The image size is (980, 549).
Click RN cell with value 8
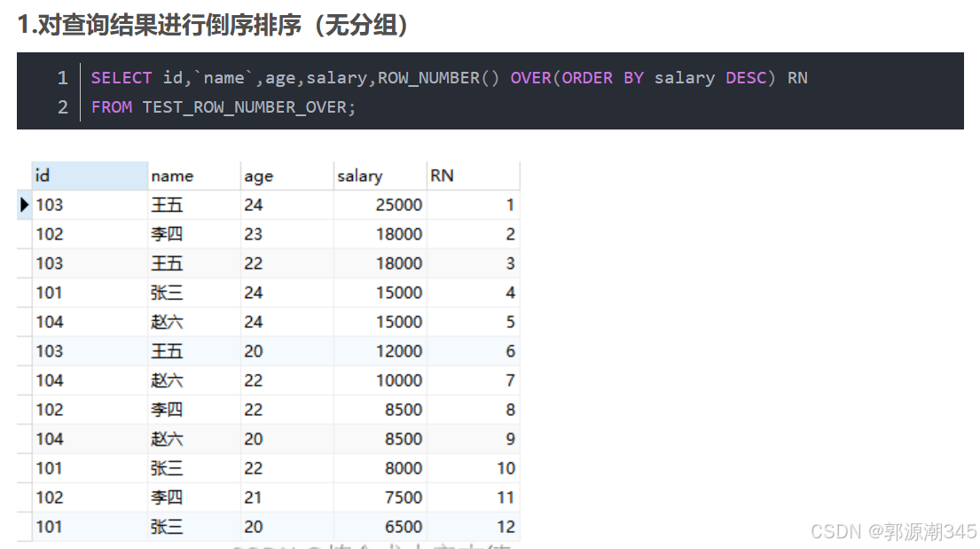click(473, 410)
